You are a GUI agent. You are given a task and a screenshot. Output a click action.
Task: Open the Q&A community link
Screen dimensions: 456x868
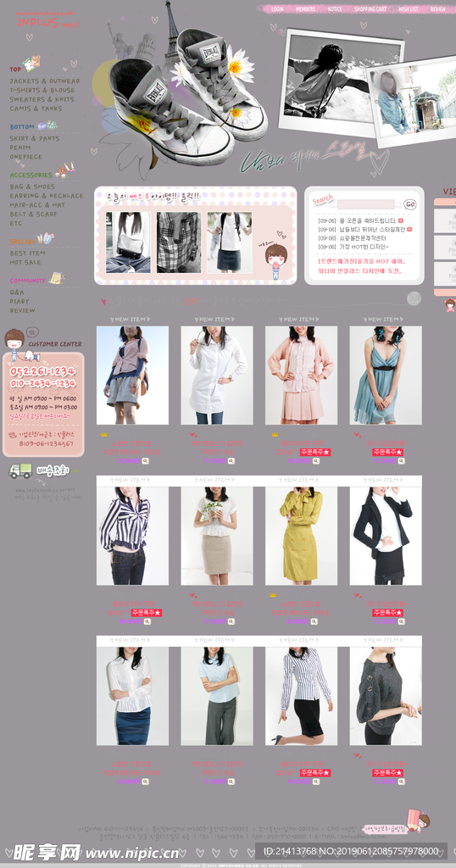[17, 292]
